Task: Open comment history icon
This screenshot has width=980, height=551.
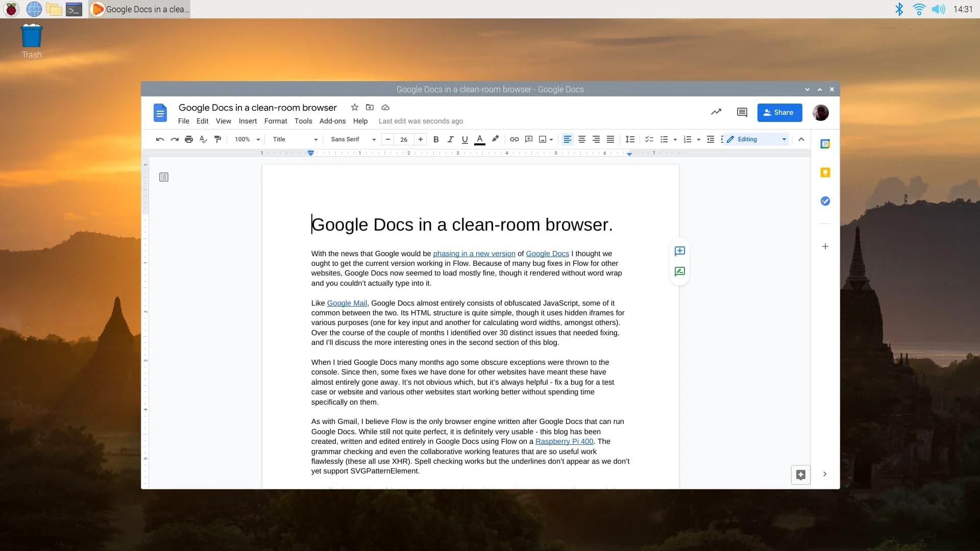Action: 742,112
